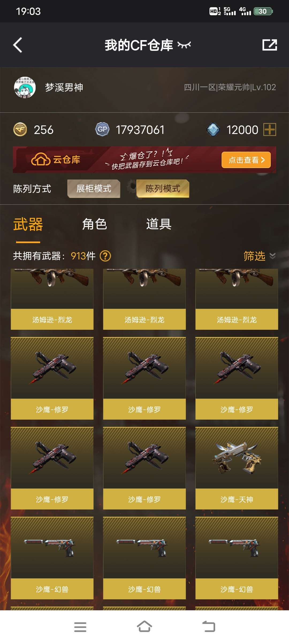
Task: Click the chevron beside 筛选
Action: tap(272, 256)
